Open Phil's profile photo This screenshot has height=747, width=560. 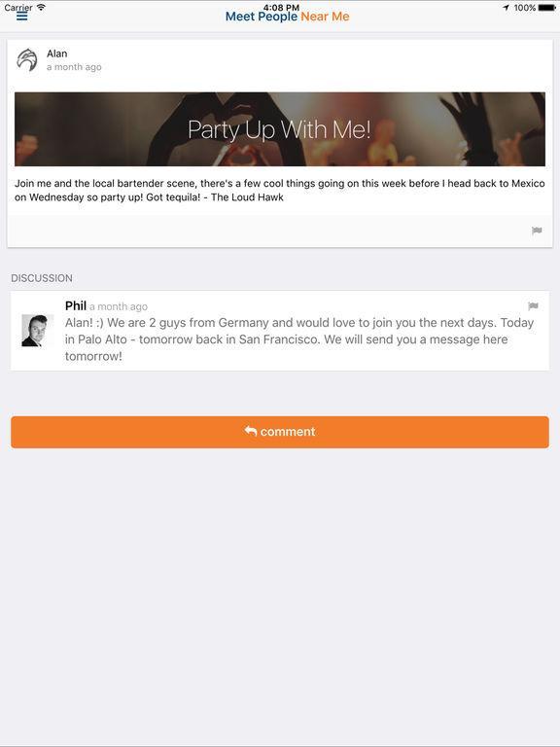tap(38, 330)
